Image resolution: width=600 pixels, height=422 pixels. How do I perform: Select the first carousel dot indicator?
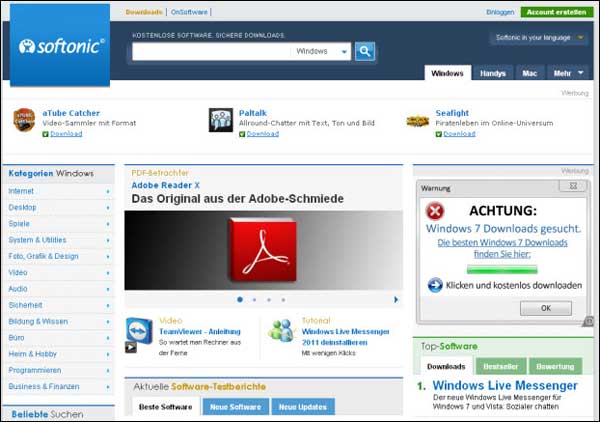pos(240,300)
